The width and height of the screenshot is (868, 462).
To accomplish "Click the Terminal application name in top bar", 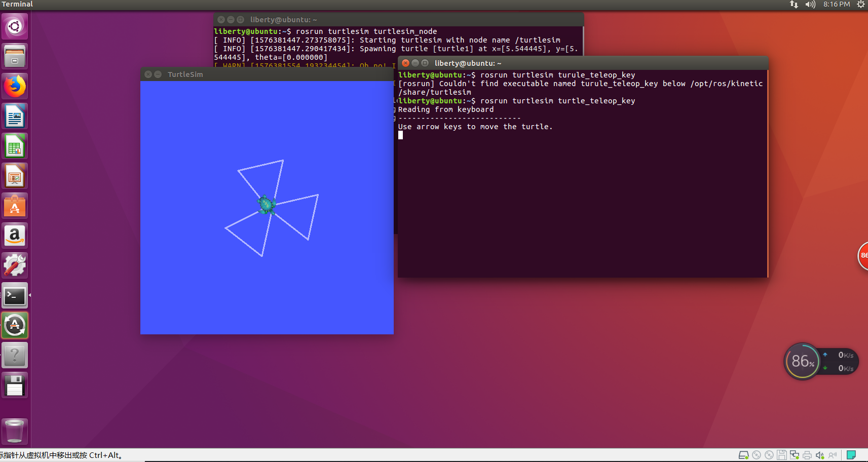I will pos(17,4).
